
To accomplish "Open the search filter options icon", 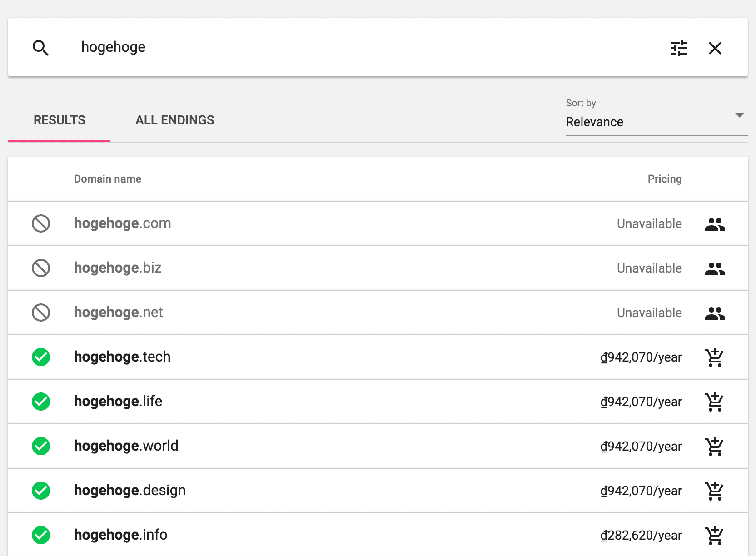I will 678,48.
